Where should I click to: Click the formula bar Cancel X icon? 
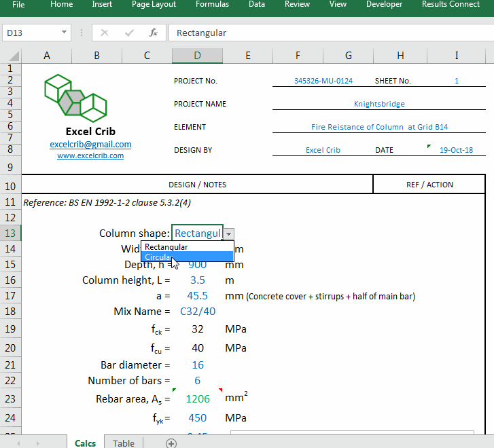tap(105, 33)
